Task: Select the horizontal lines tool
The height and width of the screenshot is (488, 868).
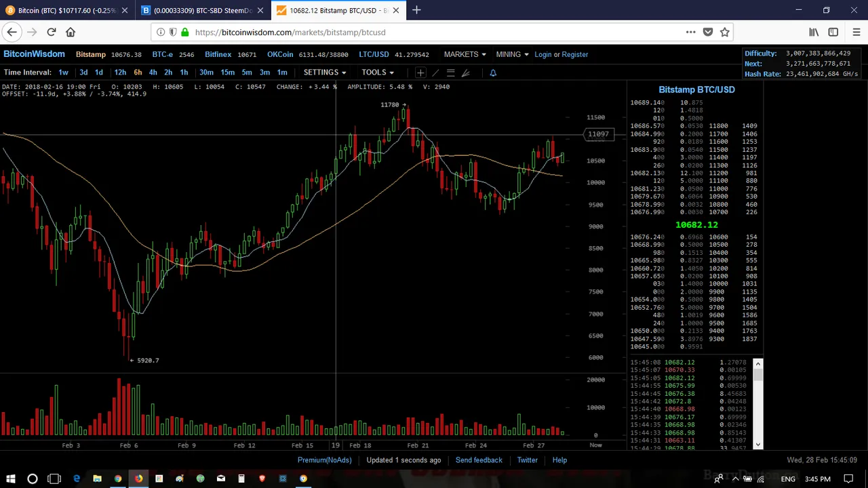Action: pyautogui.click(x=450, y=73)
